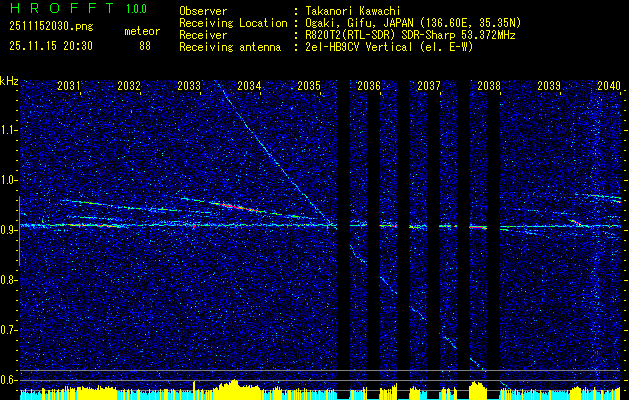Screen dimensions: 629x400
Task: Click the HROFFT title text
Action: pyautogui.click(x=62, y=8)
